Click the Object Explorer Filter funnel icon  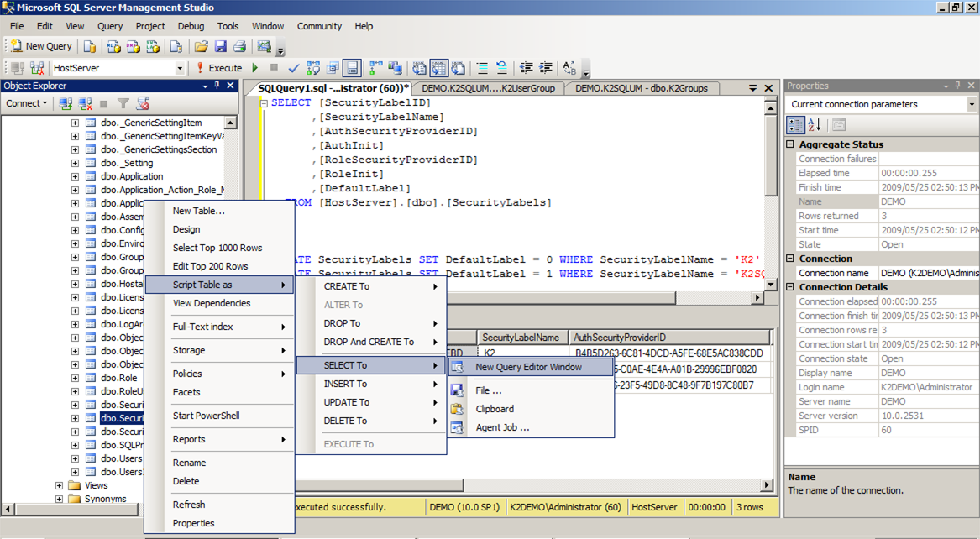pyautogui.click(x=123, y=103)
